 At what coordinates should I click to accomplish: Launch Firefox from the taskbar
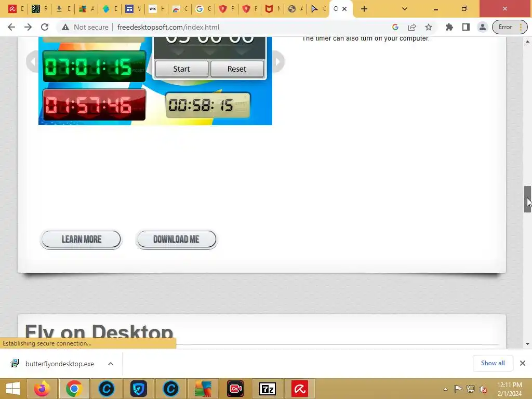[x=42, y=389]
